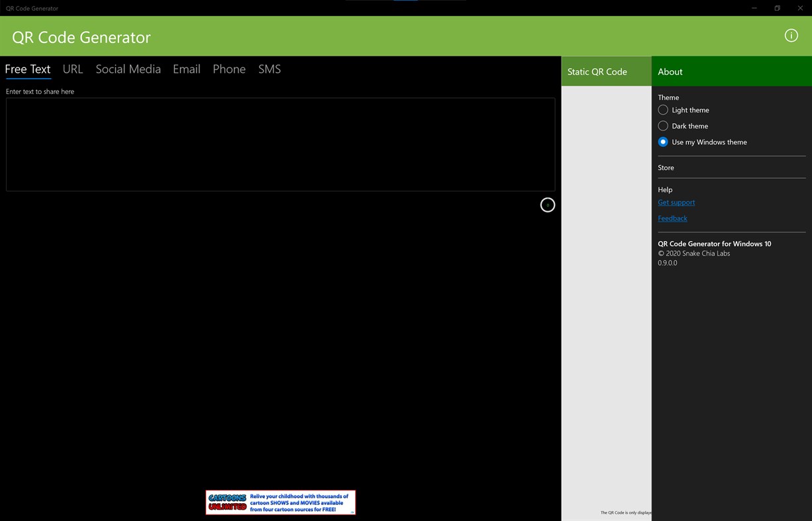The width and height of the screenshot is (812, 521).
Task: Switch to the URL tab
Action: (x=72, y=69)
